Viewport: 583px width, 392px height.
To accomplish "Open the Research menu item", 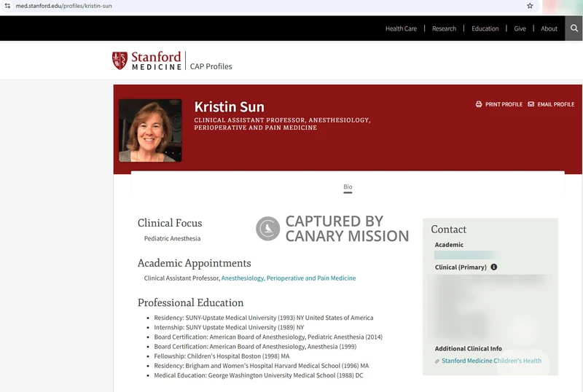I will 444,28.
